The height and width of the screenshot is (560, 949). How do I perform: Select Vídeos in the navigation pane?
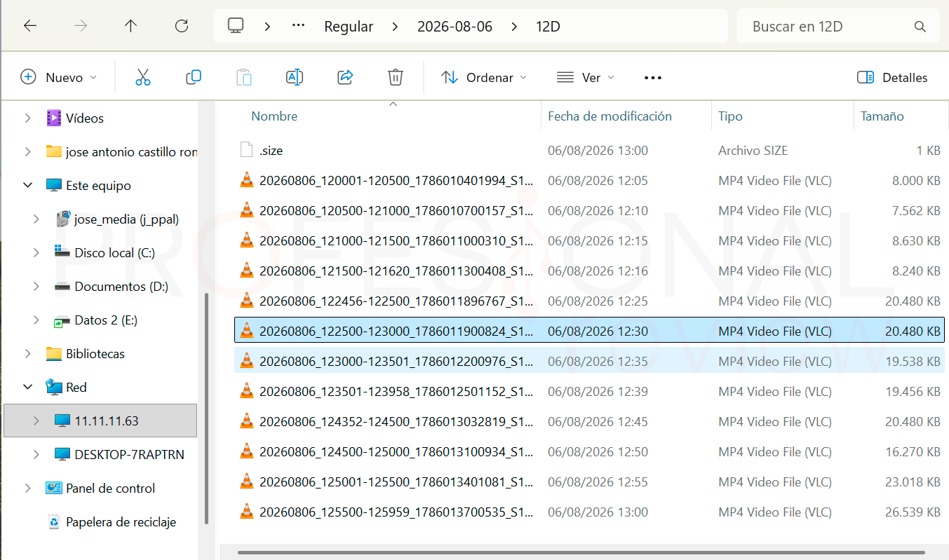coord(85,118)
